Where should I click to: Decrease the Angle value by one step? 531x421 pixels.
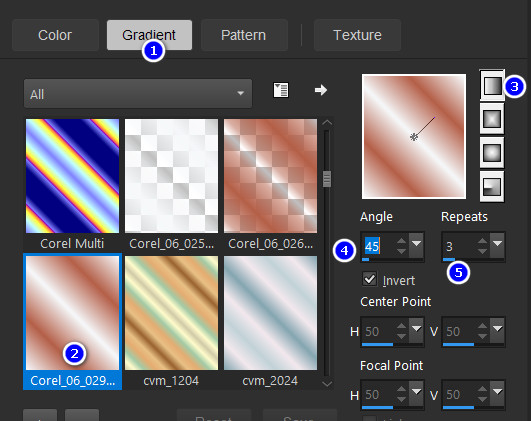coord(402,251)
